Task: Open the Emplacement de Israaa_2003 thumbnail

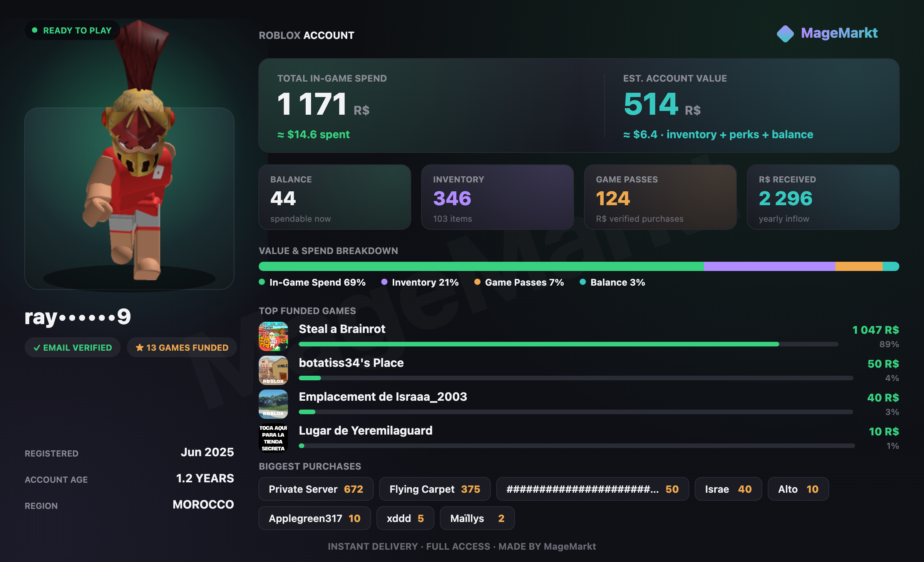Action: 273,404
